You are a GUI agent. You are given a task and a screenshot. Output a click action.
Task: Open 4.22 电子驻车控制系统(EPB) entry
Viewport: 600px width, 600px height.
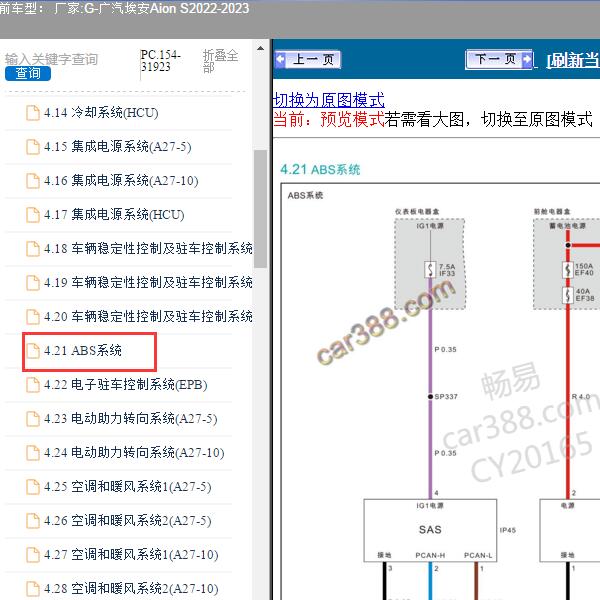point(126,385)
